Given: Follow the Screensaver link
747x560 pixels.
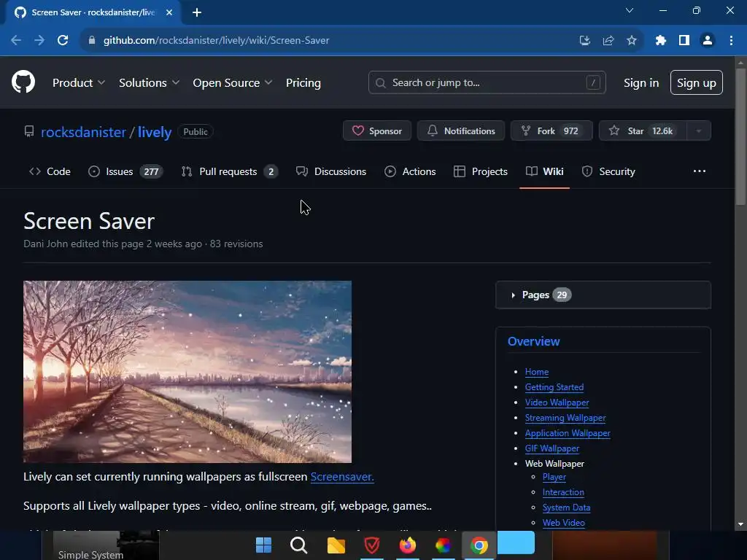Looking at the screenshot, I should click(342, 477).
